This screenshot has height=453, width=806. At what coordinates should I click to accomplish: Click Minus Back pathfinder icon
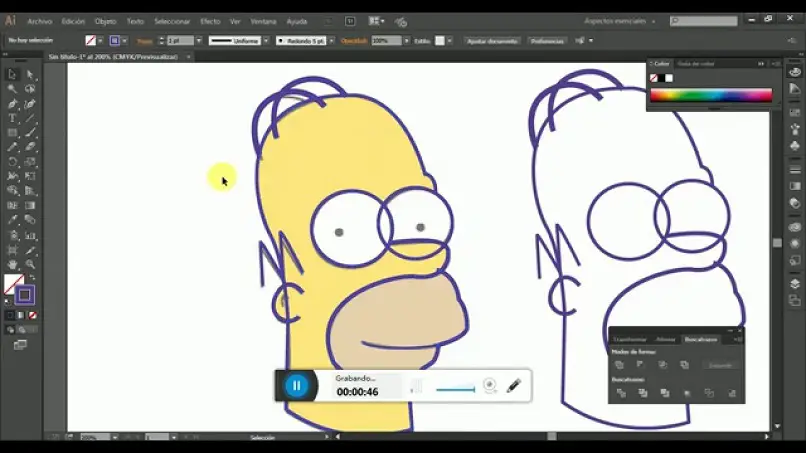731,393
